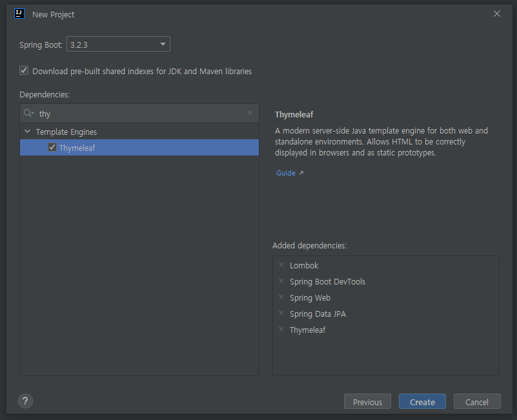Remove Spring Boot DevTools dependency

point(281,281)
